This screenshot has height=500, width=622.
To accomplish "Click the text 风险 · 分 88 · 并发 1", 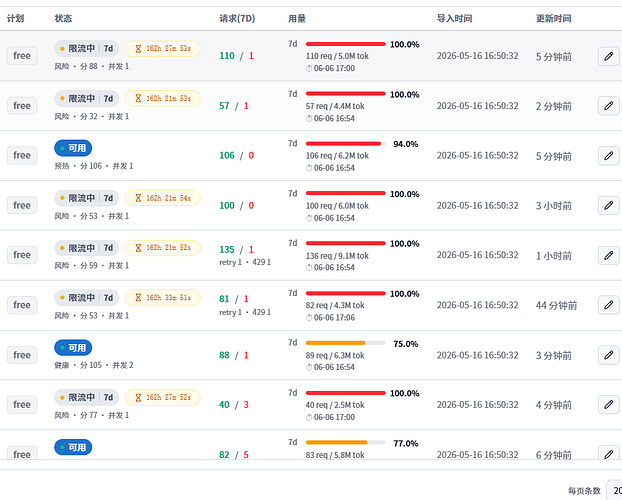I will [92, 66].
